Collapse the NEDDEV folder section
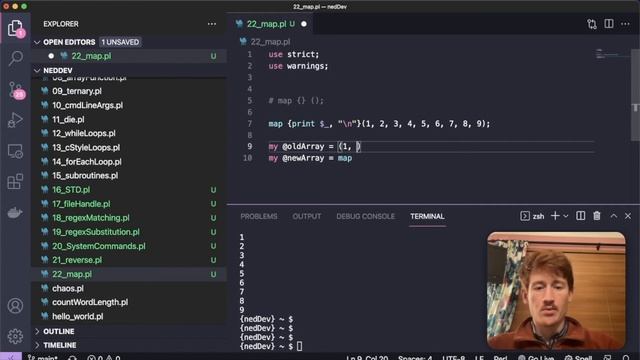 pyautogui.click(x=37, y=71)
